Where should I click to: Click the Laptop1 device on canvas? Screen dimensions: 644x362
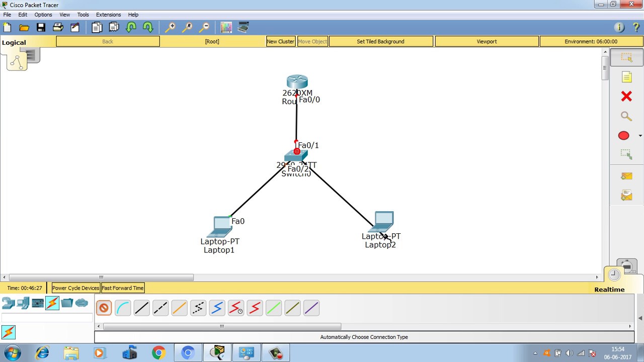click(x=220, y=227)
